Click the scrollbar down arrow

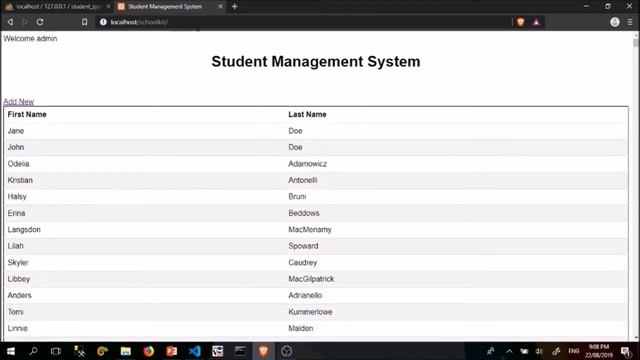(636, 338)
